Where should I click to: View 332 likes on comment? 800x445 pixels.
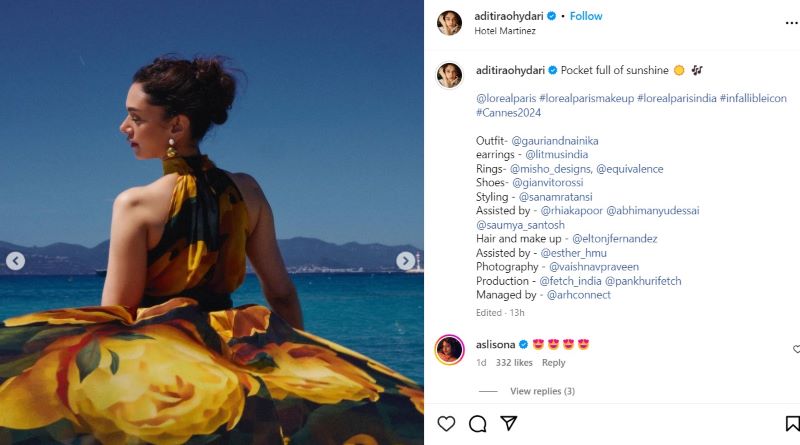512,363
